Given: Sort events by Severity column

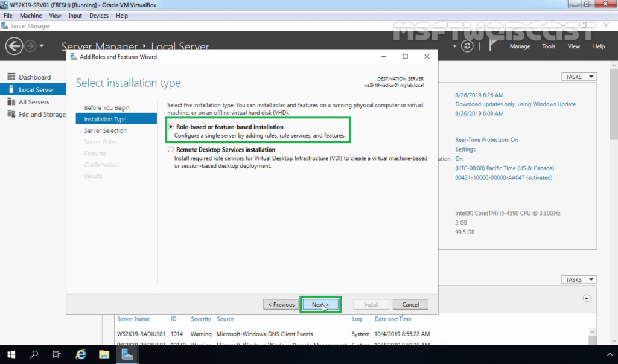Looking at the screenshot, I should click(200, 319).
